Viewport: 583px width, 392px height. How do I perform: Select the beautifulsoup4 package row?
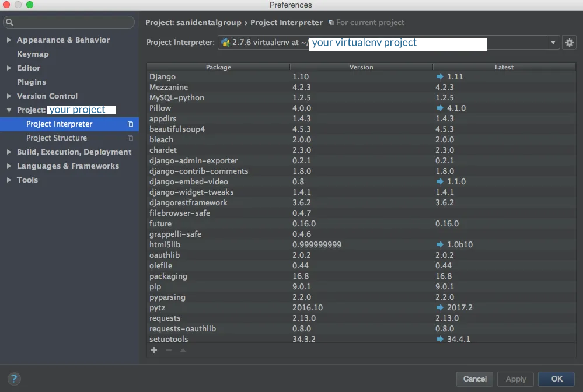coord(361,129)
